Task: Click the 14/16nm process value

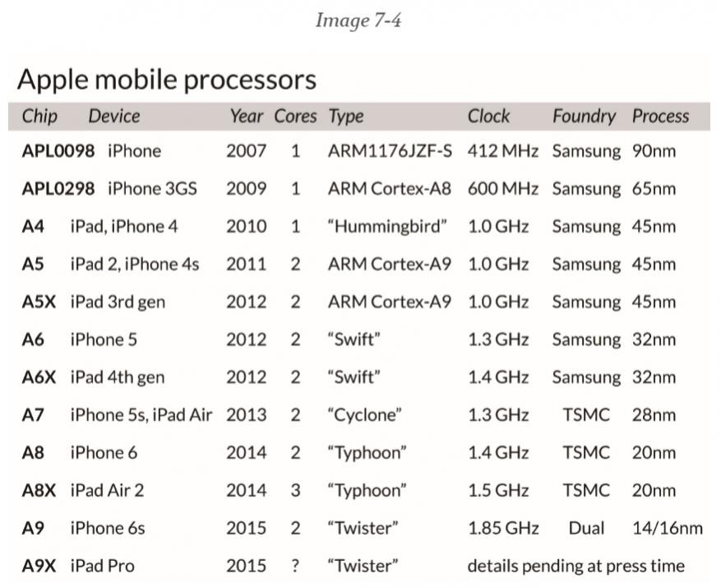Action: 668,528
